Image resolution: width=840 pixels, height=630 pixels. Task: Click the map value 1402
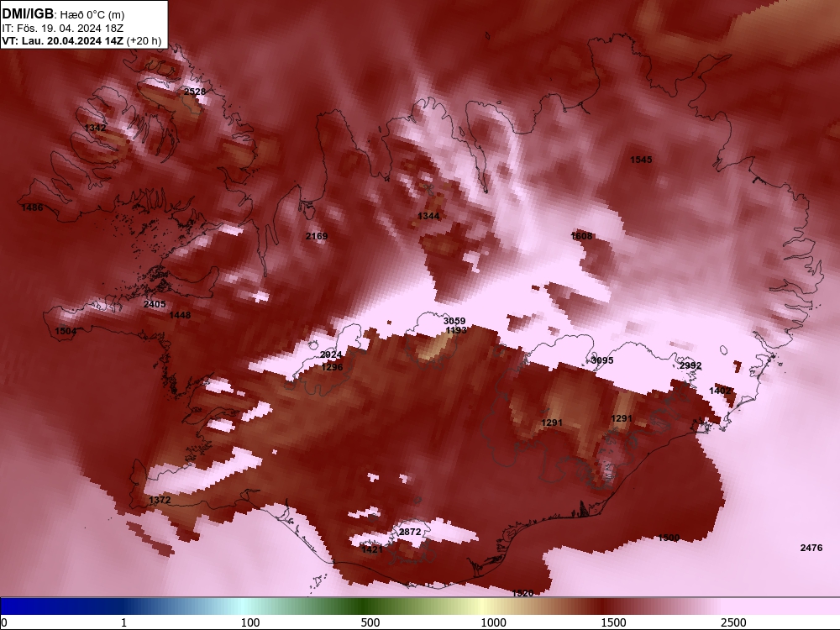(x=720, y=391)
